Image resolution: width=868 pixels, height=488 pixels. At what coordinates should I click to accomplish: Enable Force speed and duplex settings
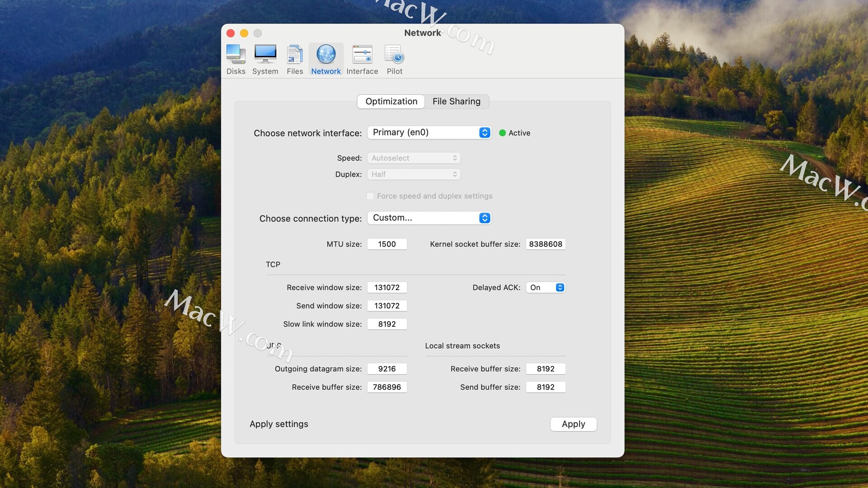(370, 196)
